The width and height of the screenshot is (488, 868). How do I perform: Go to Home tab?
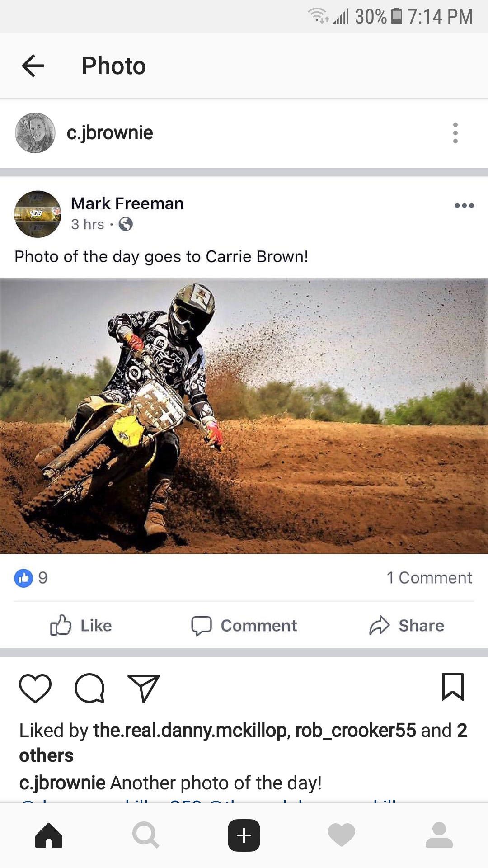49,835
